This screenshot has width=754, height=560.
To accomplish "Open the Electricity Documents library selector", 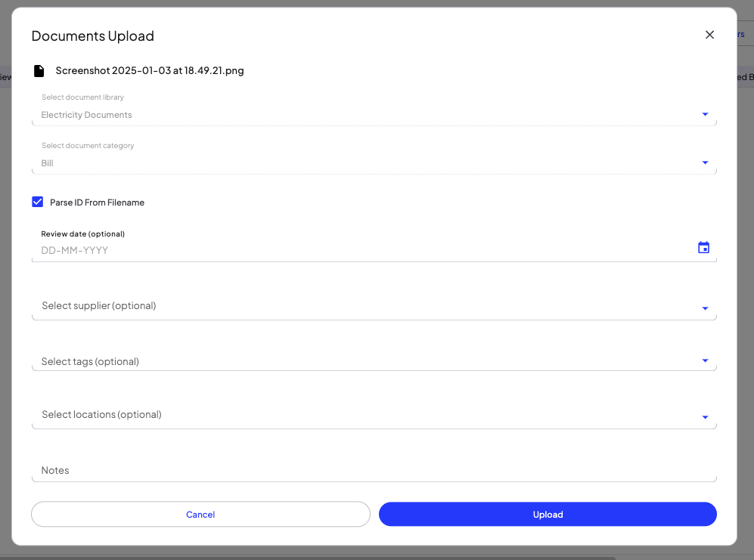I will point(303,114).
